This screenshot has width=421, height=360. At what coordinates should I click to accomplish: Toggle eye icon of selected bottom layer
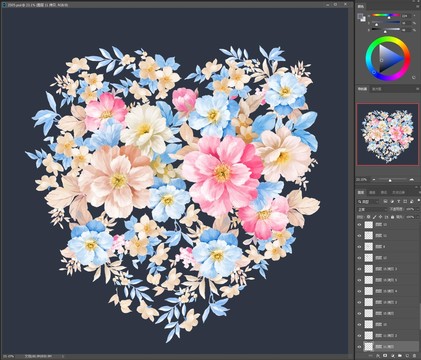tap(359, 346)
